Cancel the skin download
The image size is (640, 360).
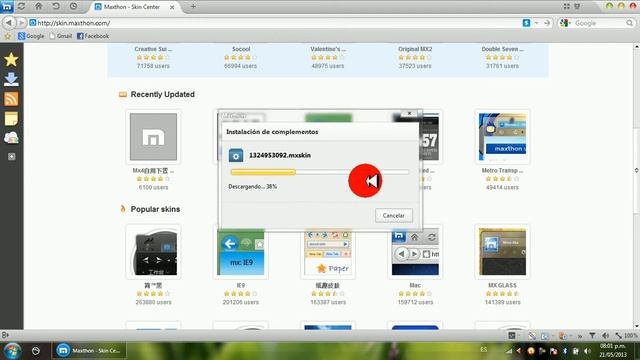coord(393,215)
